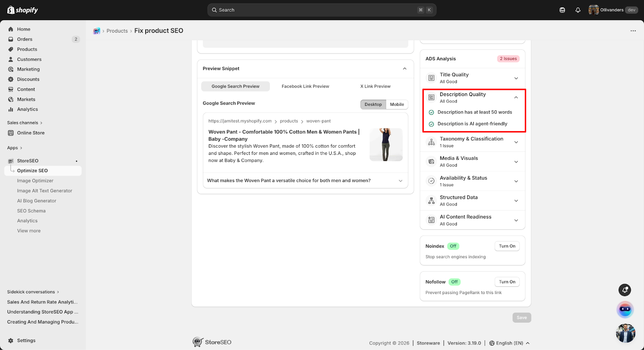
Task: Select X Link Preview tab
Action: point(375,86)
